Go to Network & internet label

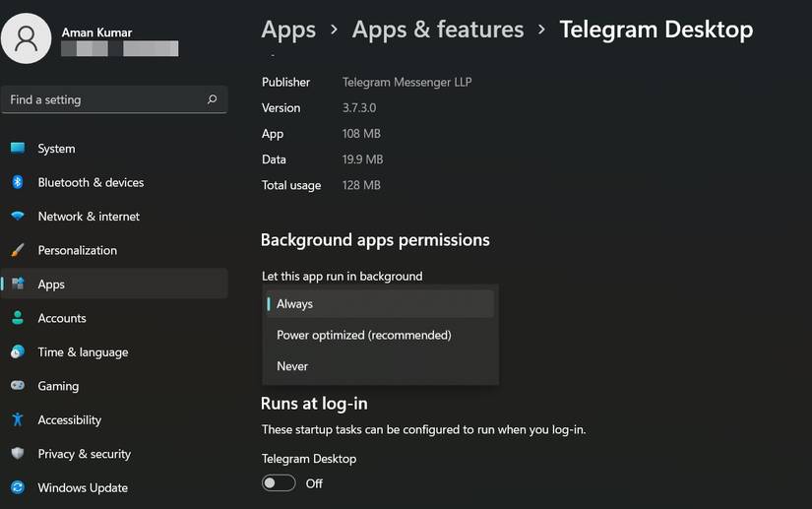point(89,217)
